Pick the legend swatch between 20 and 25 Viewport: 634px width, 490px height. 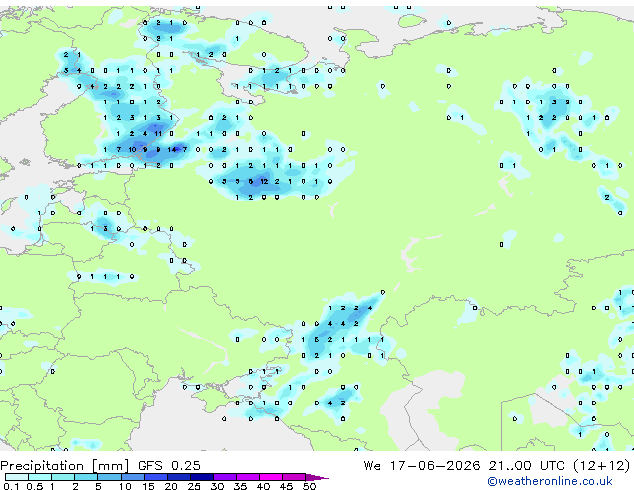click(x=179, y=477)
